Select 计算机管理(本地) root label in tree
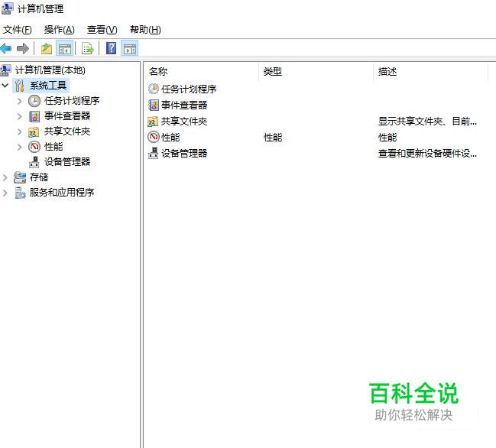Viewport: 496px width, 448px height. click(50, 70)
